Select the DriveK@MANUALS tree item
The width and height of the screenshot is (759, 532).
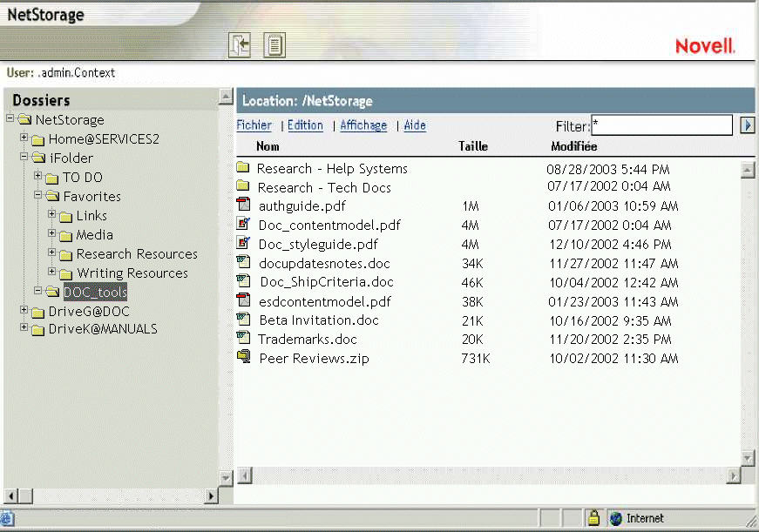(103, 329)
